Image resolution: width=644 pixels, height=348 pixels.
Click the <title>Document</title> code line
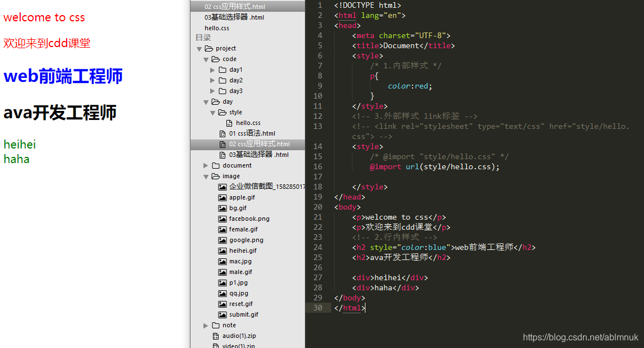(404, 45)
